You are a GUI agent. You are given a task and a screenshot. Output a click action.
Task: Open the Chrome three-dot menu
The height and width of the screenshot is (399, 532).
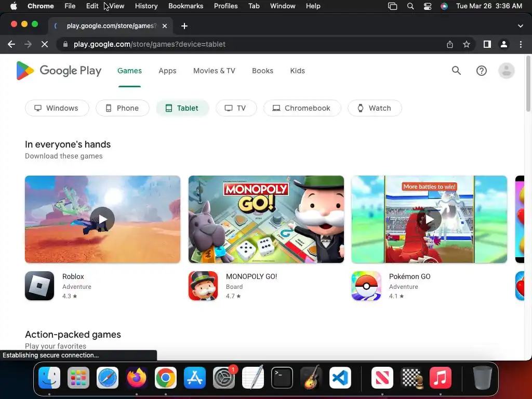pyautogui.click(x=521, y=44)
